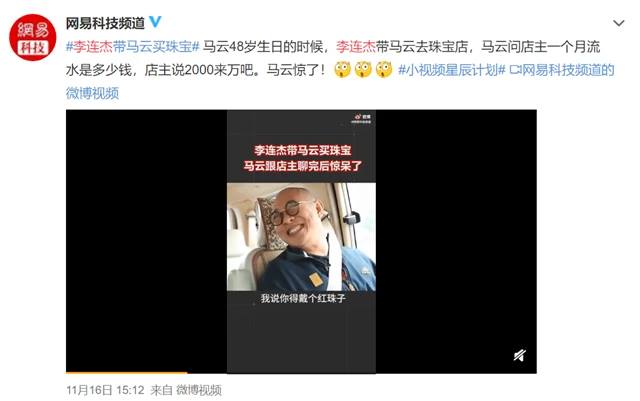The image size is (640, 401).
Task: Toggle the video mute speaker icon
Action: click(x=519, y=355)
